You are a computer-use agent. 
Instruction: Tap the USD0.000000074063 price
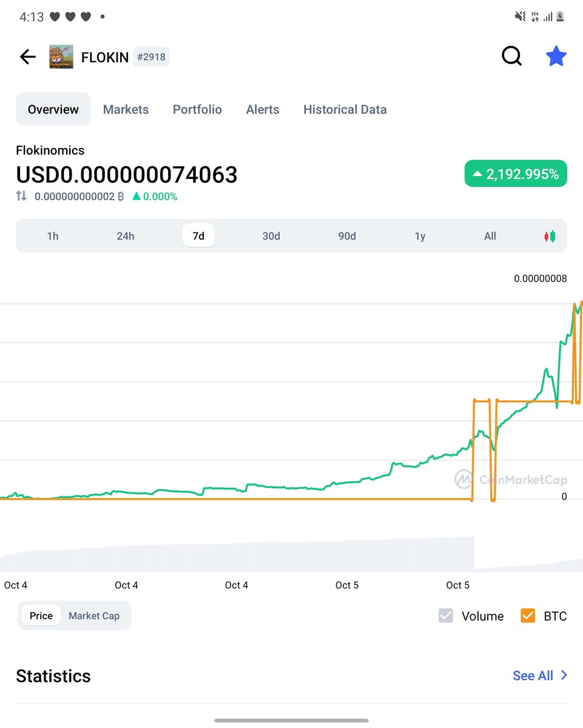coord(127,175)
